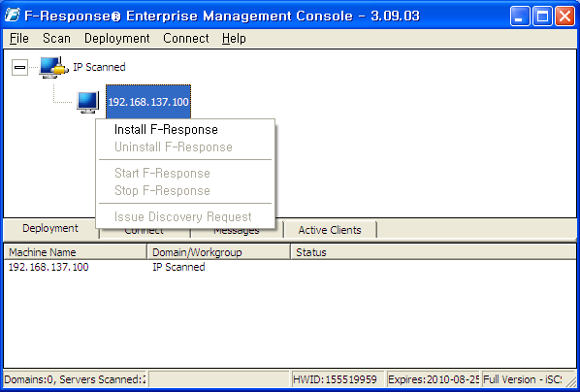The image size is (580, 392).
Task: Switch to the Active Clients tab
Action: click(x=330, y=230)
